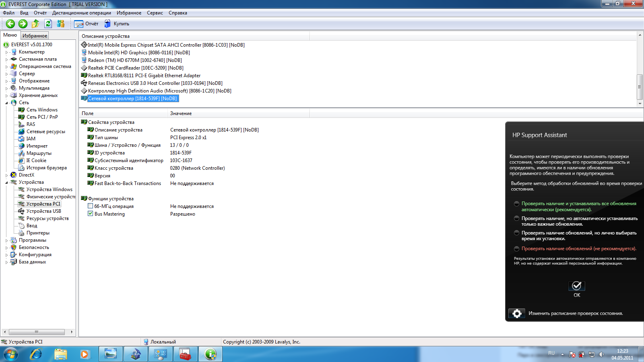Click the EVEREST taskbar icon
The height and width of the screenshot is (362, 644).
tap(210, 354)
